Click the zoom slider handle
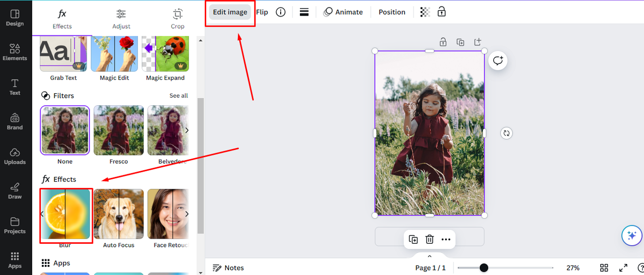The width and height of the screenshot is (644, 275). 484,267
